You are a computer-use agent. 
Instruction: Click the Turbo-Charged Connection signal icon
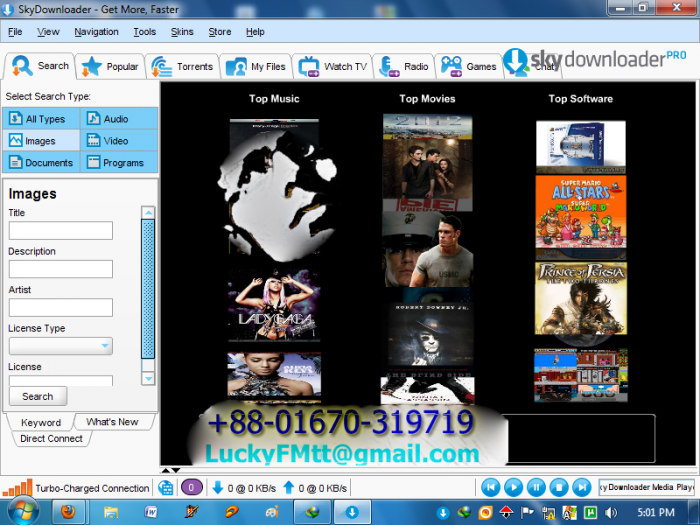coord(17,488)
